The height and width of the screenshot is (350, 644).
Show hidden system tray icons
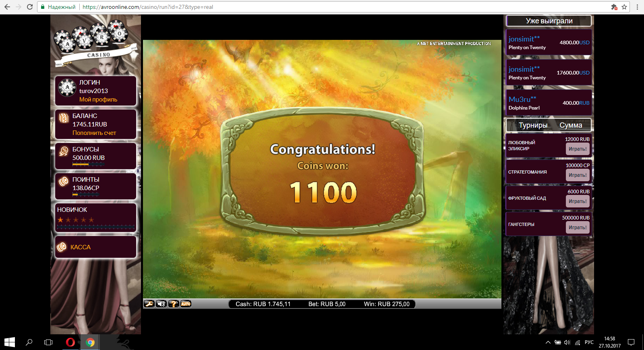548,342
